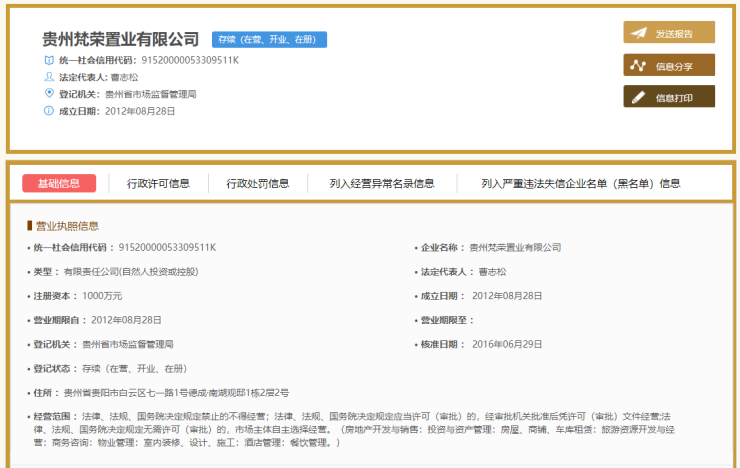The width and height of the screenshot is (740, 468).
Task: Switch to the 行政许可信息 tab
Action: (x=158, y=184)
